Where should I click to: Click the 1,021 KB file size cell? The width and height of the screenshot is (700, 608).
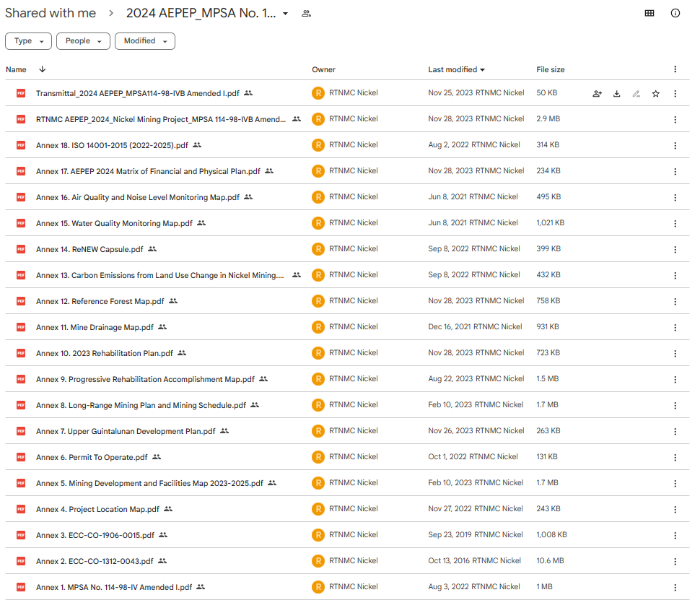point(551,222)
